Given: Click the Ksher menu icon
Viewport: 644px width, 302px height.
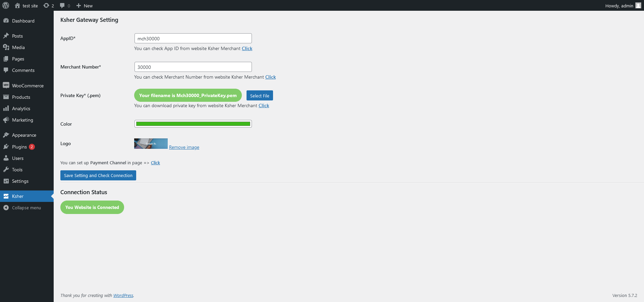Looking at the screenshot, I should pyautogui.click(x=6, y=196).
